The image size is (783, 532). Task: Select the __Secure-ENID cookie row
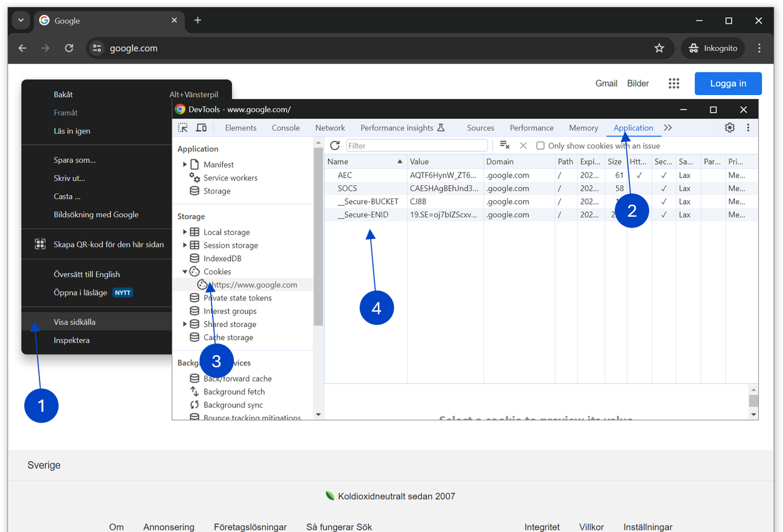click(541, 215)
